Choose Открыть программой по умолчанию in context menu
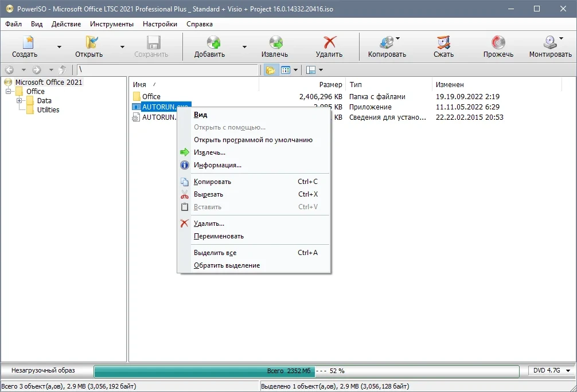Image resolution: width=577 pixels, height=392 pixels. pos(254,140)
